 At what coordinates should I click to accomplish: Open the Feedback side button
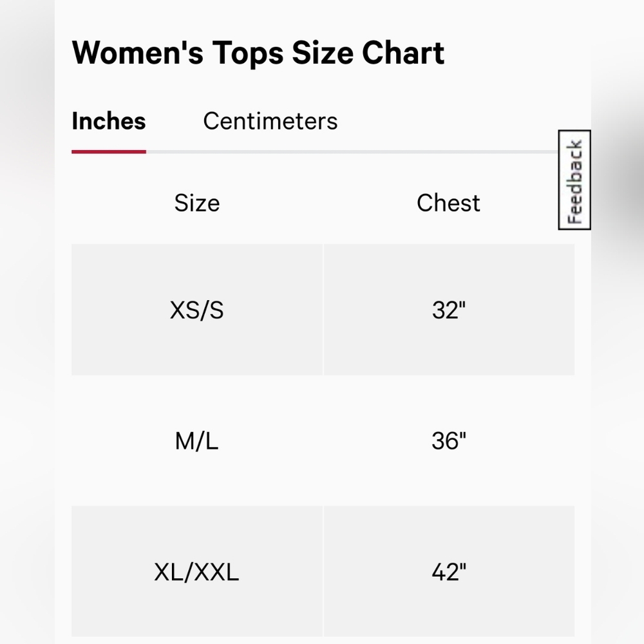(574, 180)
